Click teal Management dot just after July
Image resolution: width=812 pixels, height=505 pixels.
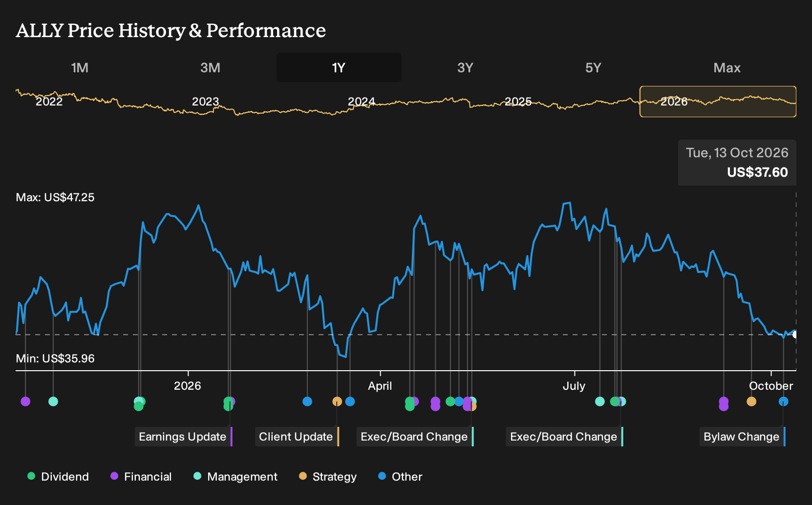click(600, 401)
